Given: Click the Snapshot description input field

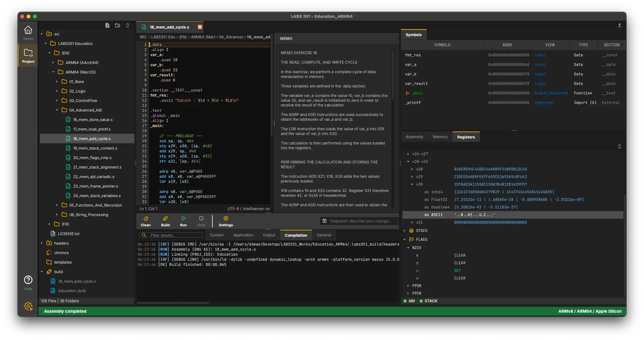Looking at the screenshot, I should point(359,221).
